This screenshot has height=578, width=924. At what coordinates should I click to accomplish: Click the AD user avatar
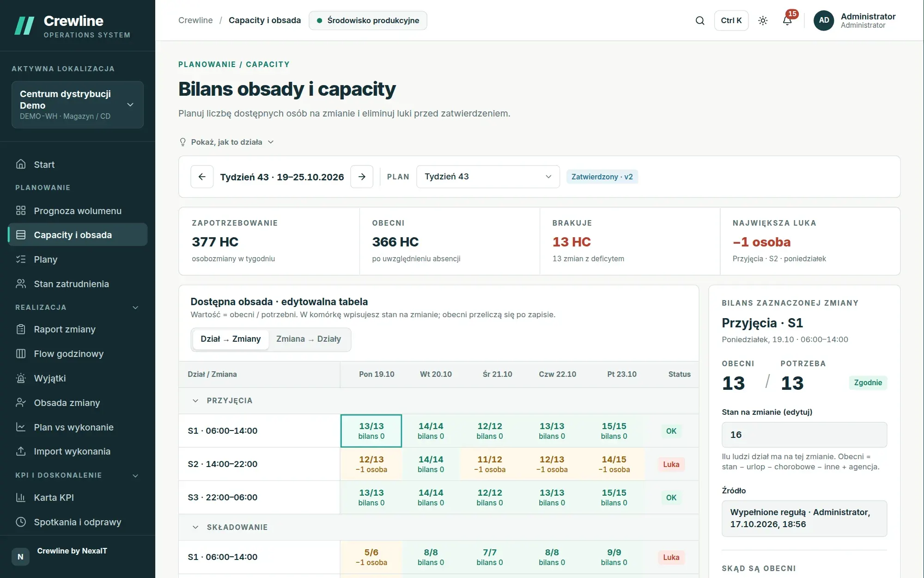click(x=824, y=20)
